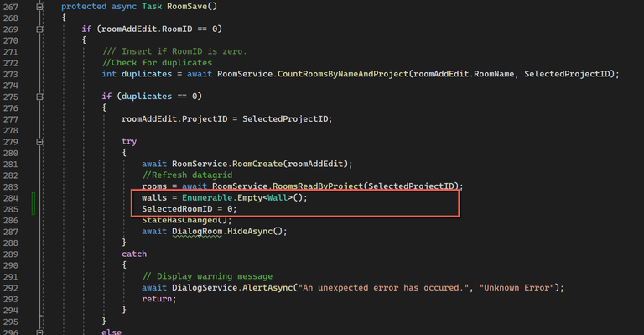This screenshot has height=335, width=644.
Task: Click the string 'Unknown Error'
Action: [517, 288]
